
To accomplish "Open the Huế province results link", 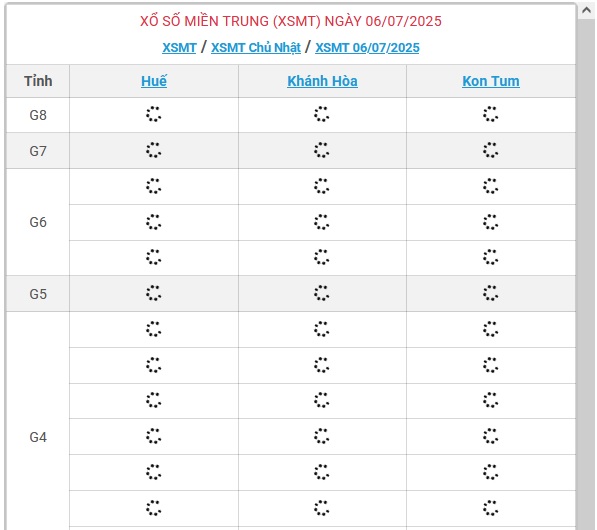I will tap(154, 81).
